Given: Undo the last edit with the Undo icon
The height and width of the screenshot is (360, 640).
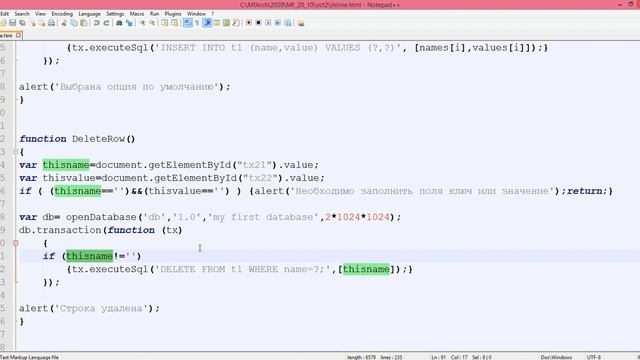Looking at the screenshot, I should click(96, 23).
